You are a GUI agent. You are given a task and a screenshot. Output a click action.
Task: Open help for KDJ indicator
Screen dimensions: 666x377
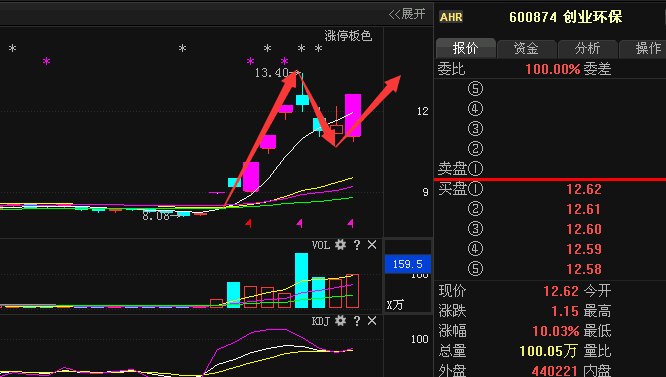pos(357,321)
